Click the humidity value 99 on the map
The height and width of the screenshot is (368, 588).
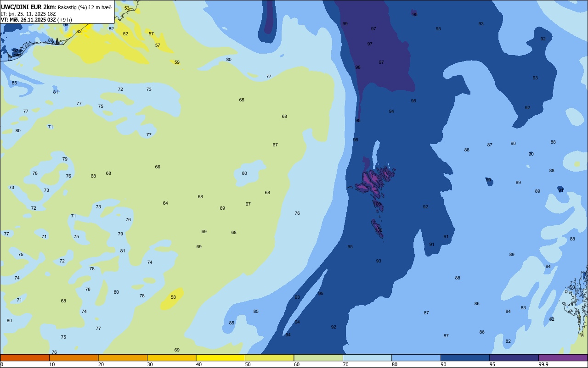(x=345, y=24)
